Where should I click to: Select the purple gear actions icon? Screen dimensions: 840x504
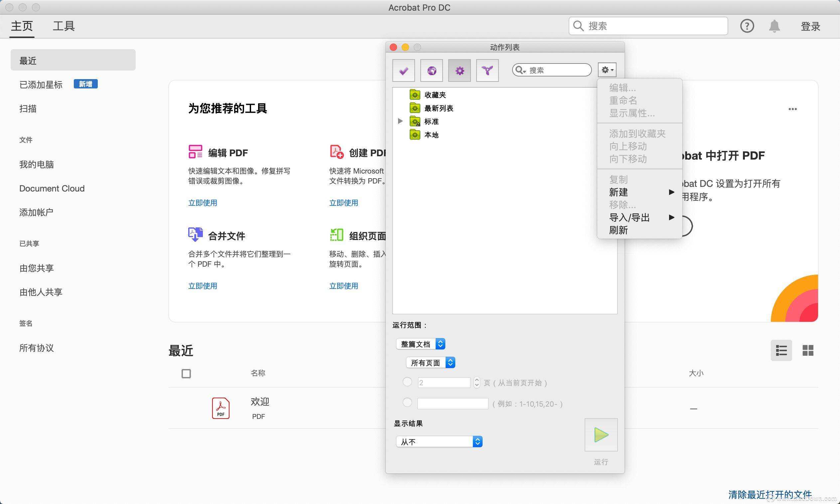tap(460, 70)
